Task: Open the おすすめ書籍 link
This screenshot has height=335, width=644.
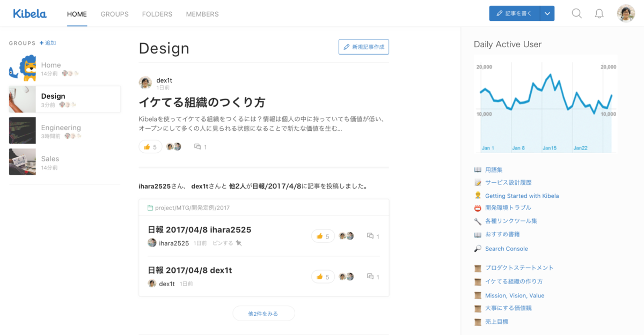Action: pyautogui.click(x=502, y=234)
